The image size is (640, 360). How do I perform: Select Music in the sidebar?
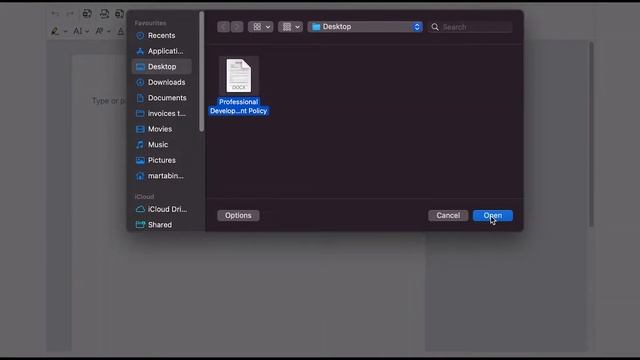162,144
